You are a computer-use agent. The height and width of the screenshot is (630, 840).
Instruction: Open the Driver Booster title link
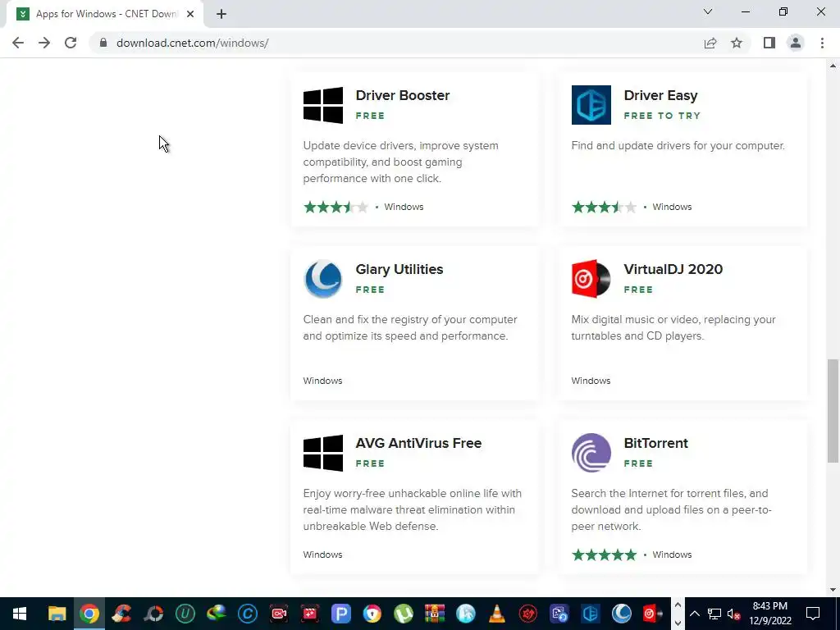(x=403, y=95)
